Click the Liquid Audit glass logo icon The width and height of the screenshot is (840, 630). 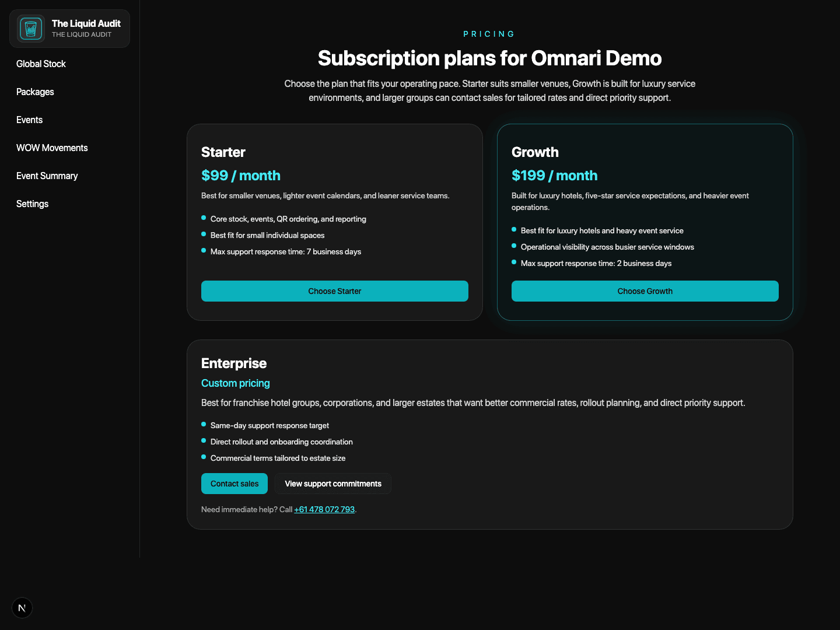tap(31, 29)
